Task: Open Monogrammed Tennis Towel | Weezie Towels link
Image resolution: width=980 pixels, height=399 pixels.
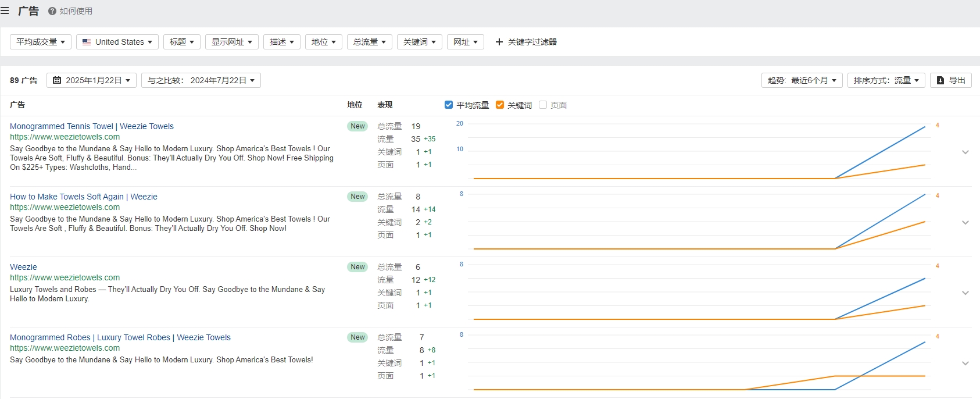Action: (x=92, y=126)
